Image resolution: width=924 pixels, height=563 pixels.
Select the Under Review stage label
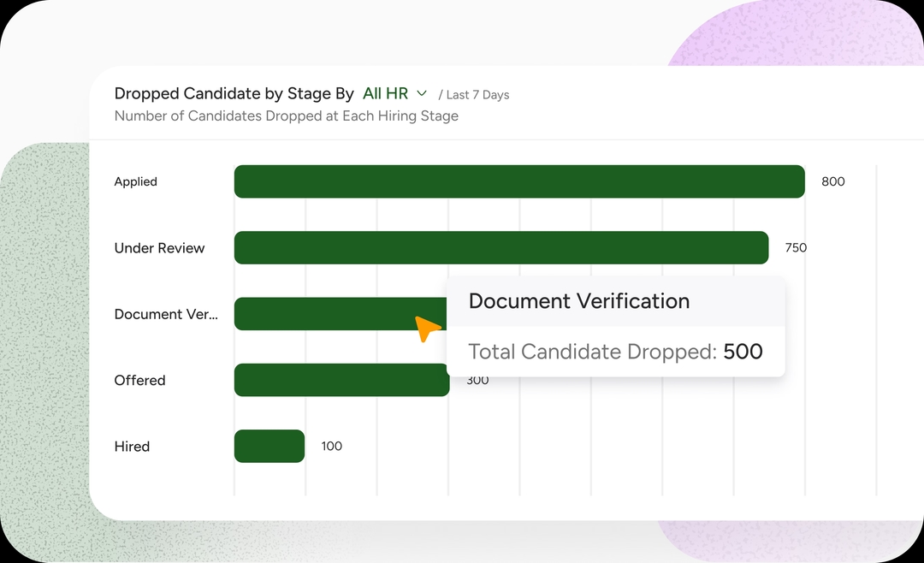160,248
